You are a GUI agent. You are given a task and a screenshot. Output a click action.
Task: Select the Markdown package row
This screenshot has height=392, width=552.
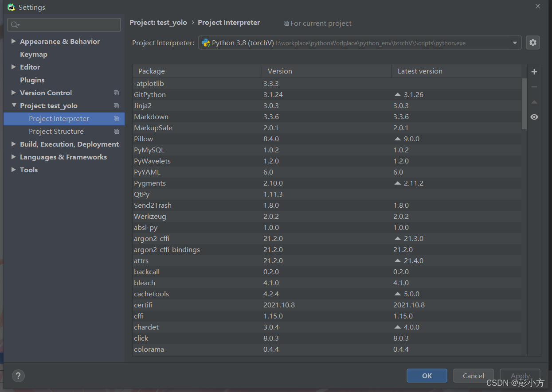click(x=327, y=117)
